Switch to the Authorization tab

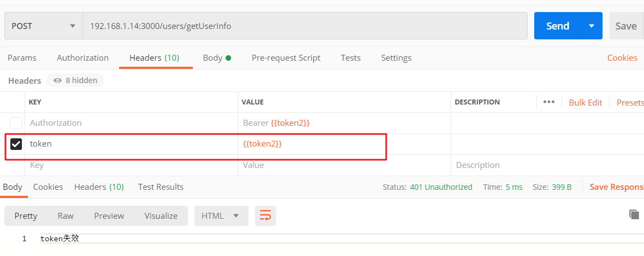[82, 58]
